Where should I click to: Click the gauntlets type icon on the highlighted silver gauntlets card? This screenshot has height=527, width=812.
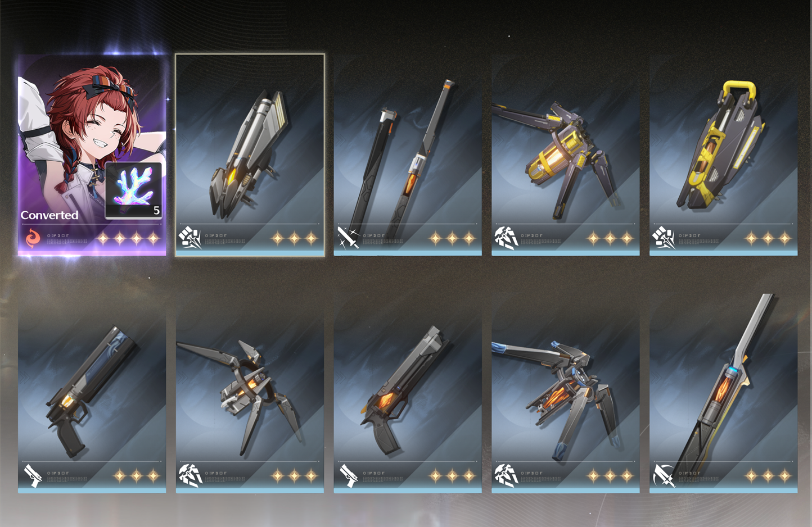pyautogui.click(x=190, y=238)
